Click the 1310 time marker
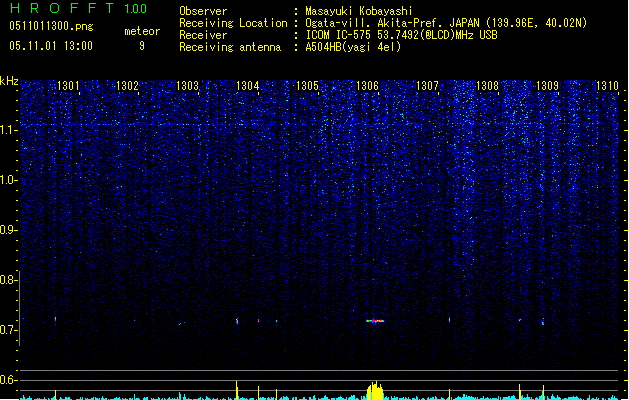The width and height of the screenshot is (629, 400). 607,85
